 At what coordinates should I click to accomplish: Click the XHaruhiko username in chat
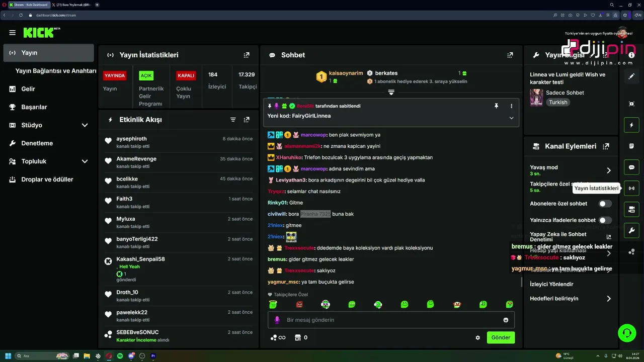coord(289,157)
